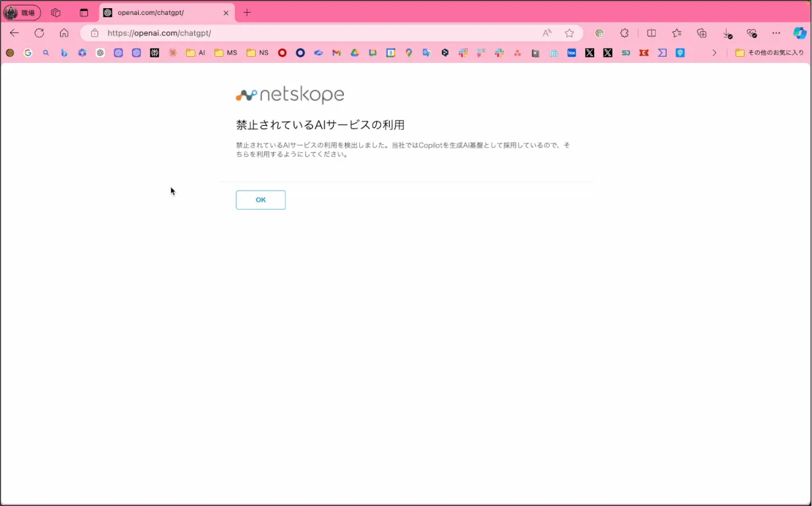Image resolution: width=812 pixels, height=506 pixels.
Task: Open the Settings and more ellipsis menu
Action: pyautogui.click(x=776, y=32)
